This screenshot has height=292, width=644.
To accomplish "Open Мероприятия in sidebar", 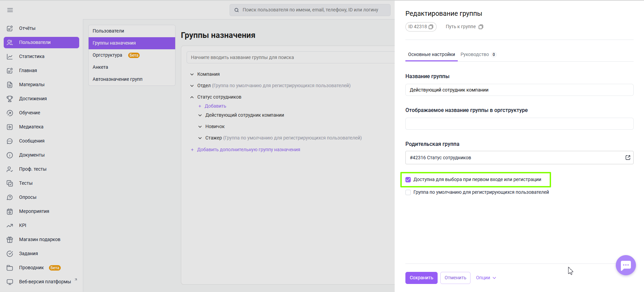I will [x=42, y=211].
